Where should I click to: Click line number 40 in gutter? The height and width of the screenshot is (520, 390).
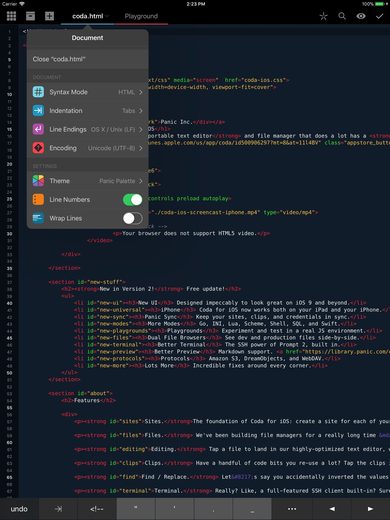coord(10,303)
